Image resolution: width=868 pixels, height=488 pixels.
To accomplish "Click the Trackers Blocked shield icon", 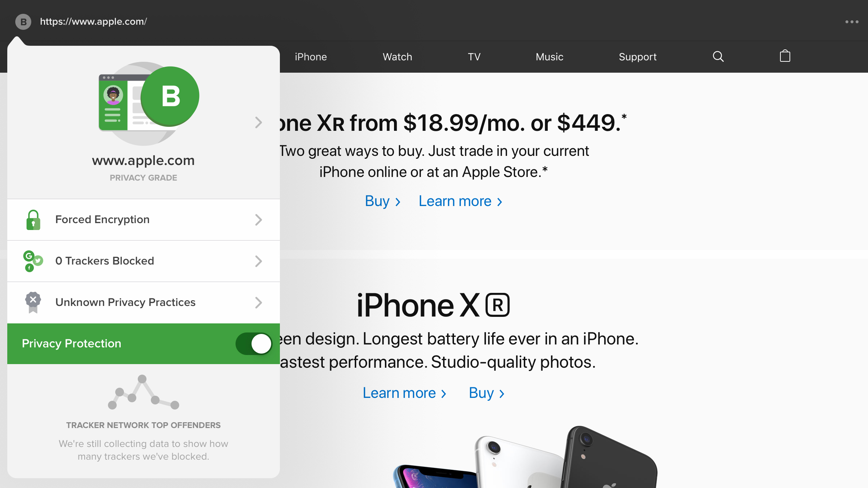I will coord(33,261).
